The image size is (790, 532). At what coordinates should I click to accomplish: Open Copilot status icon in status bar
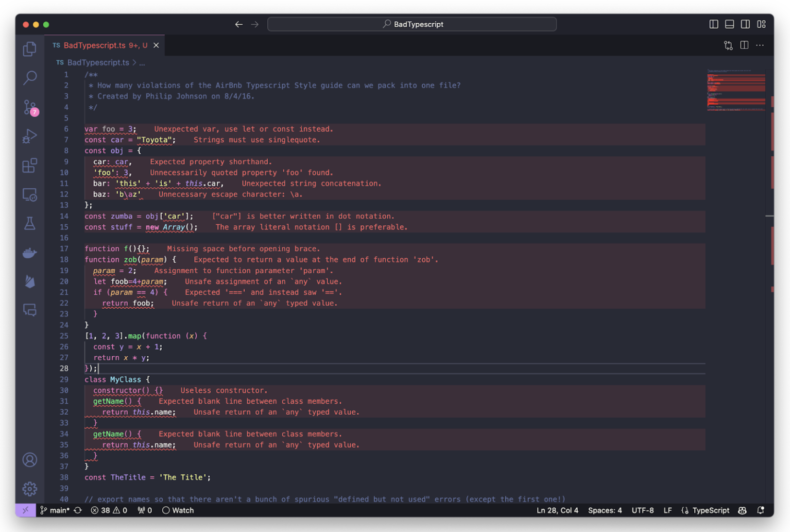pos(742,510)
